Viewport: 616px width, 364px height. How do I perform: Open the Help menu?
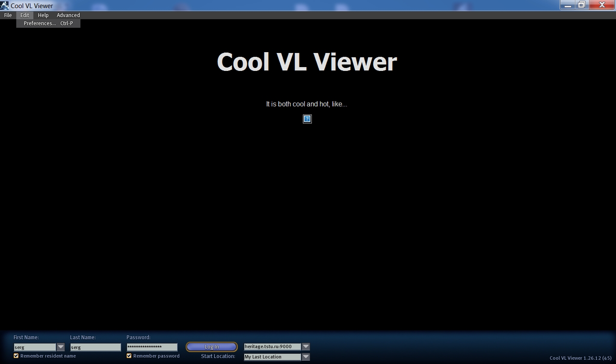click(x=43, y=15)
